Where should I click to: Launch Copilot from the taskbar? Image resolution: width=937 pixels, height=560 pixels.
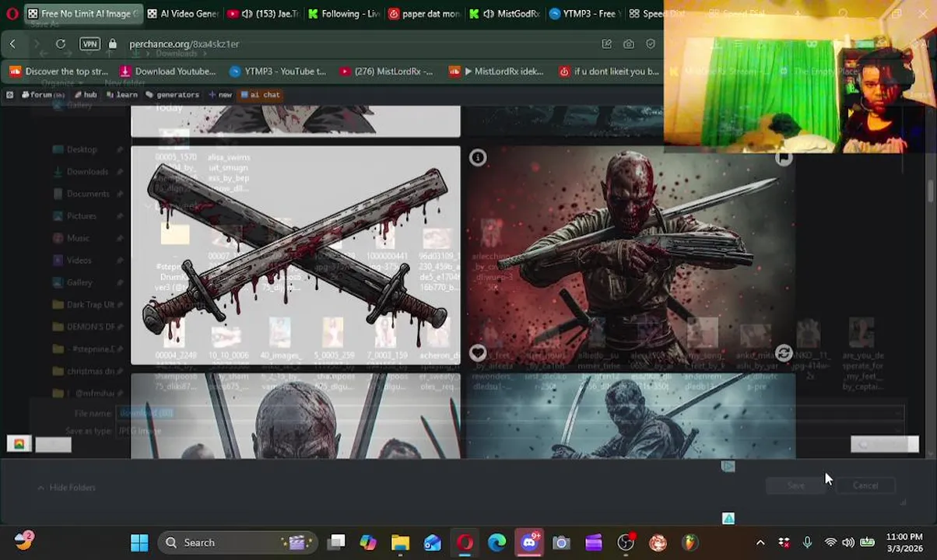tap(368, 542)
